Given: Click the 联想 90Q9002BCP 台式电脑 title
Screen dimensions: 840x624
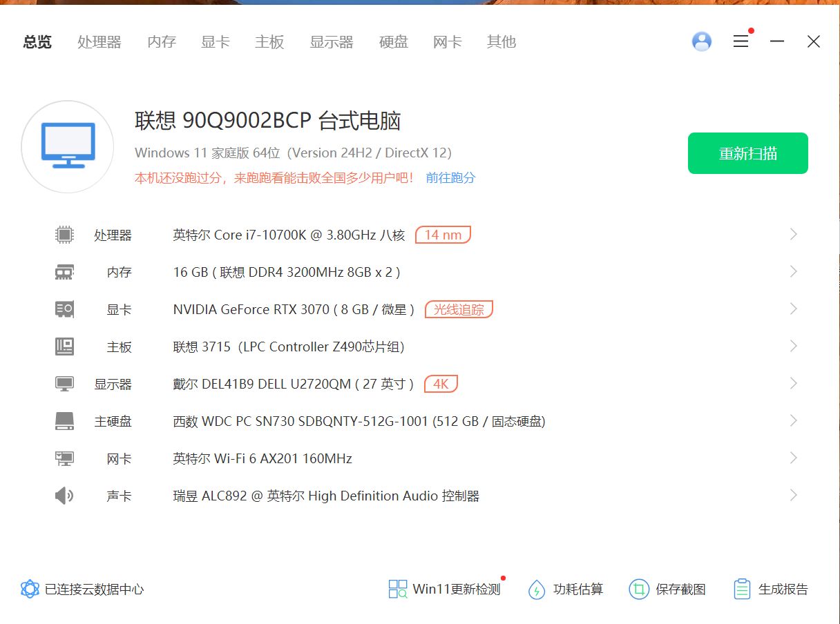Looking at the screenshot, I should click(x=268, y=121).
